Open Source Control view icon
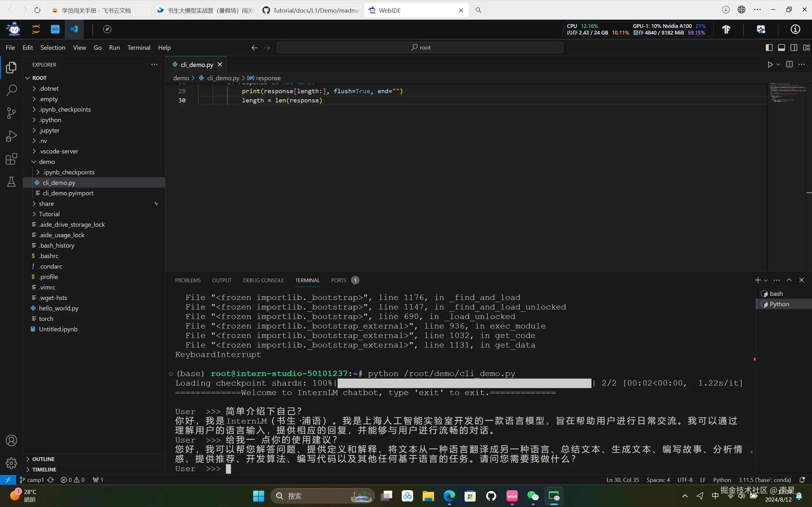Viewport: 812px width, 507px height. click(x=11, y=113)
